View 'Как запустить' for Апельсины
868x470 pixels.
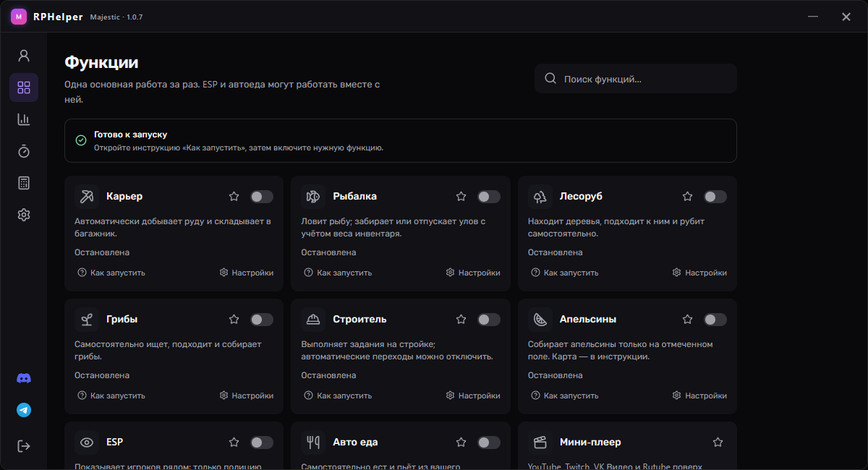(565, 396)
